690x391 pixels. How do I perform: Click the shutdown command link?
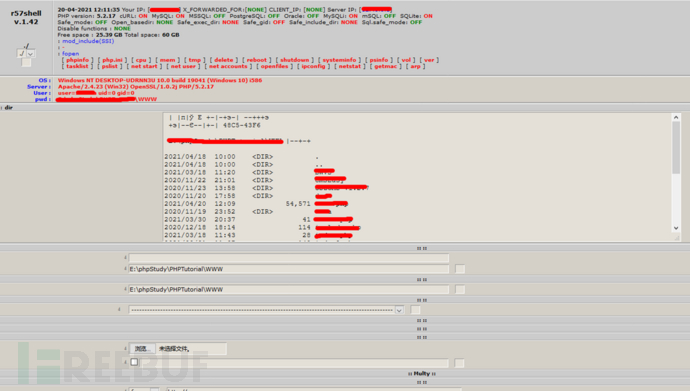[294, 60]
